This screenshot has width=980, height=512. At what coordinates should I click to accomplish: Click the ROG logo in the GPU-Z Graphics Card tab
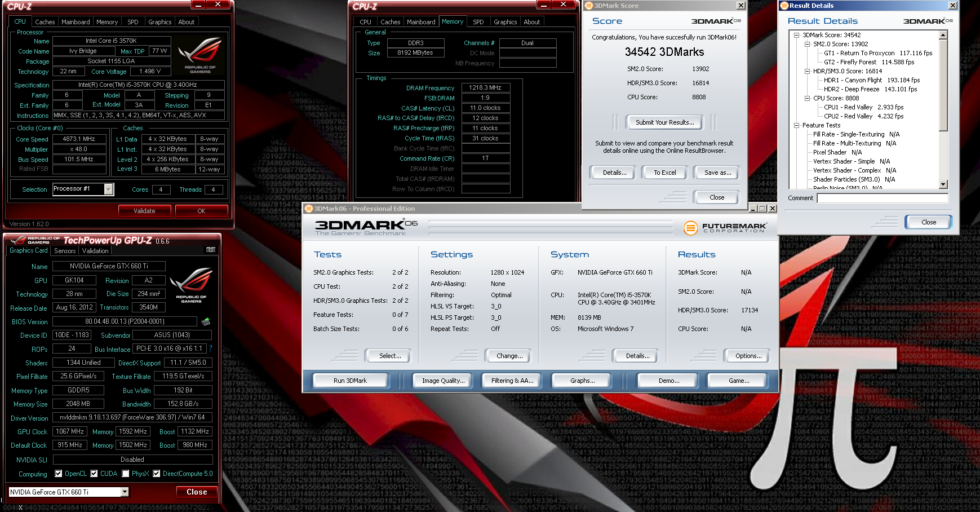[191, 286]
